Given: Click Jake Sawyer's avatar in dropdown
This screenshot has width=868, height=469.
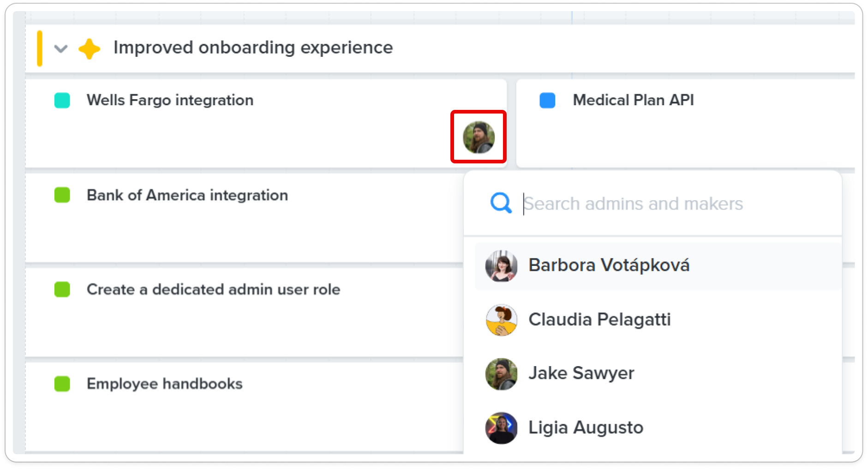Looking at the screenshot, I should pyautogui.click(x=501, y=374).
